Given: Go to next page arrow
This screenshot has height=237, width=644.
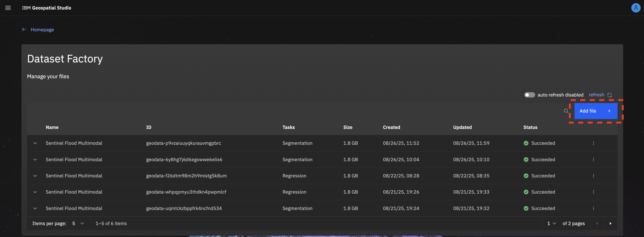Looking at the screenshot, I should point(610,224).
